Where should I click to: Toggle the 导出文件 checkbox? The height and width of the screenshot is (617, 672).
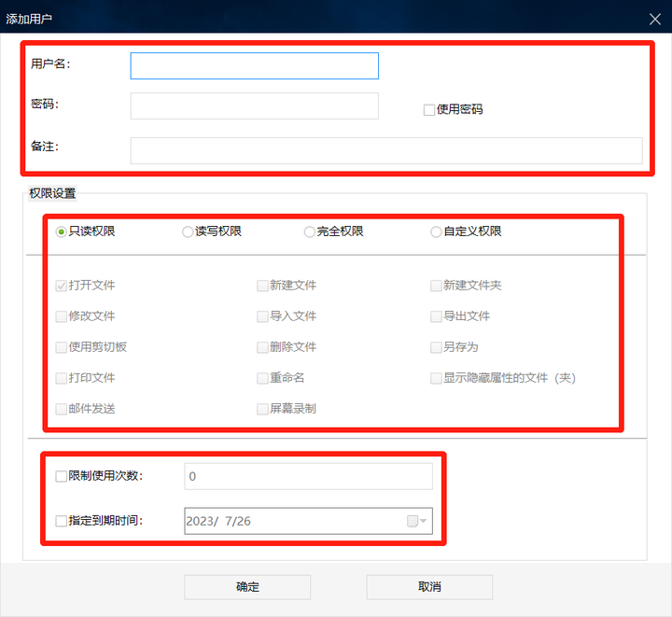436,316
